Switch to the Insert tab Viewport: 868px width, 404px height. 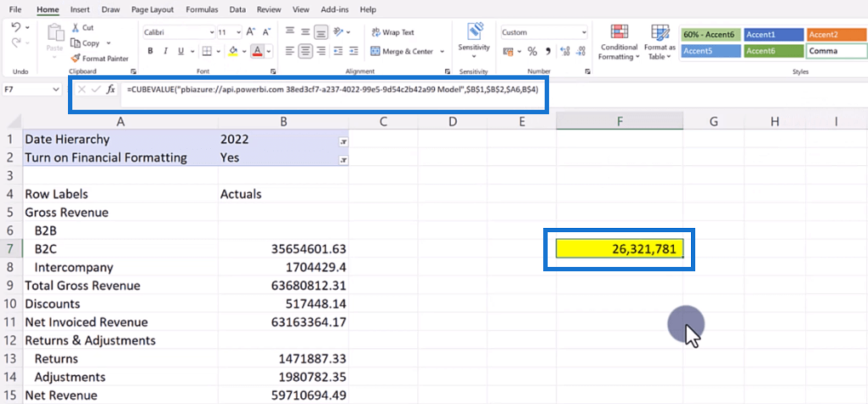[81, 9]
